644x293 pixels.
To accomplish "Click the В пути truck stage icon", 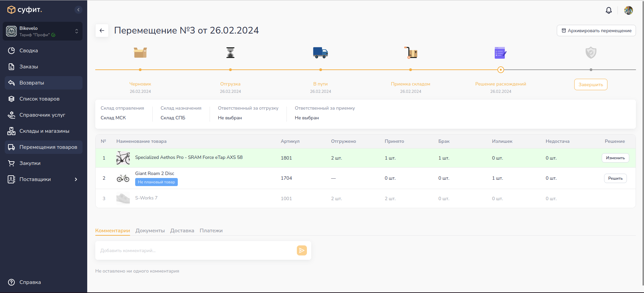I will tap(321, 53).
